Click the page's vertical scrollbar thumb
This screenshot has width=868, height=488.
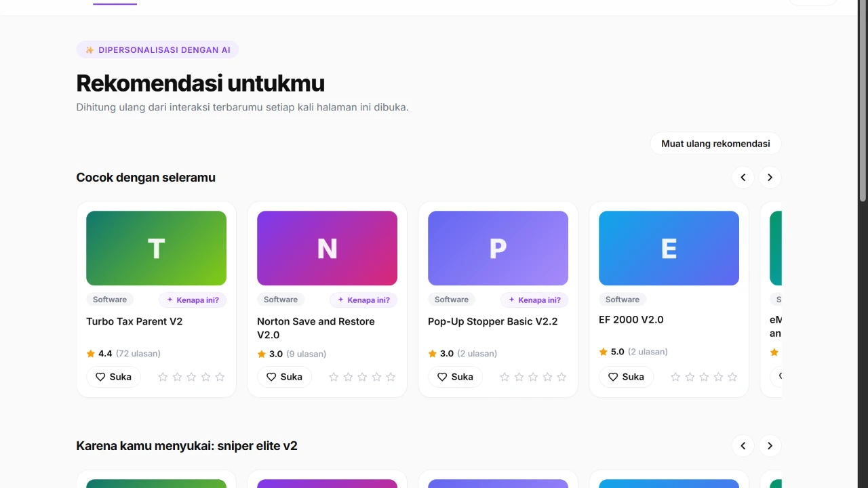(863, 100)
